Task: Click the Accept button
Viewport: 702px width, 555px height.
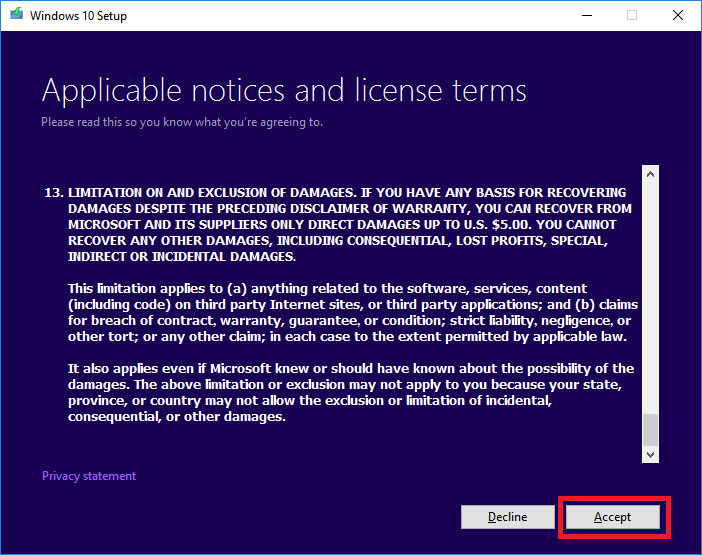Action: 612,517
